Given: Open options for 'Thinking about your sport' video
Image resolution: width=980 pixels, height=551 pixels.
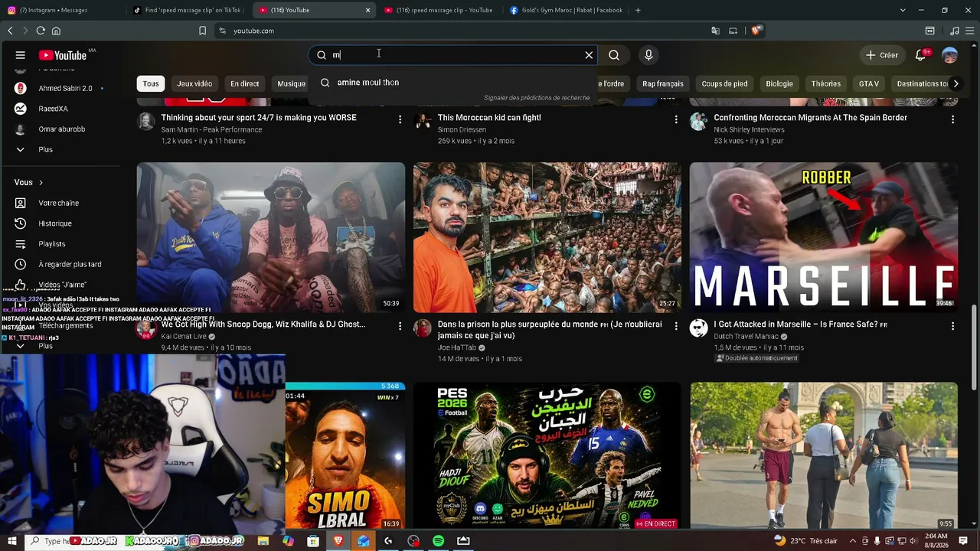Looking at the screenshot, I should [x=400, y=119].
